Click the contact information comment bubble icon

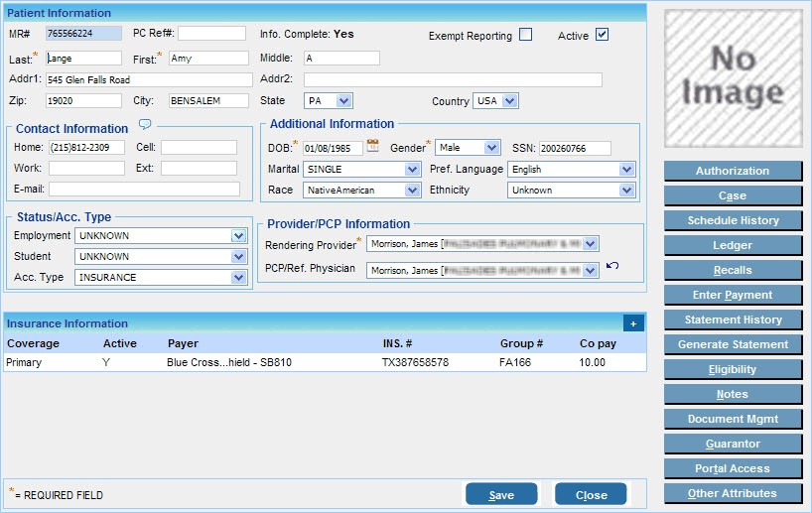coord(145,125)
